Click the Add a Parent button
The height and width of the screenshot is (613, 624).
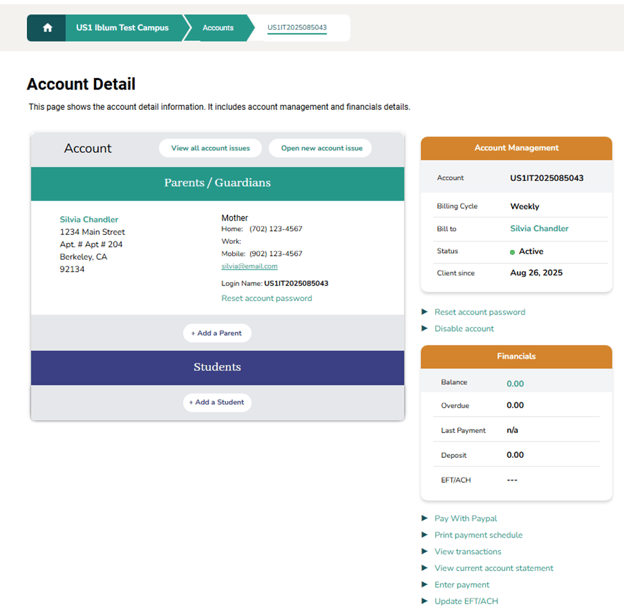pos(217,333)
